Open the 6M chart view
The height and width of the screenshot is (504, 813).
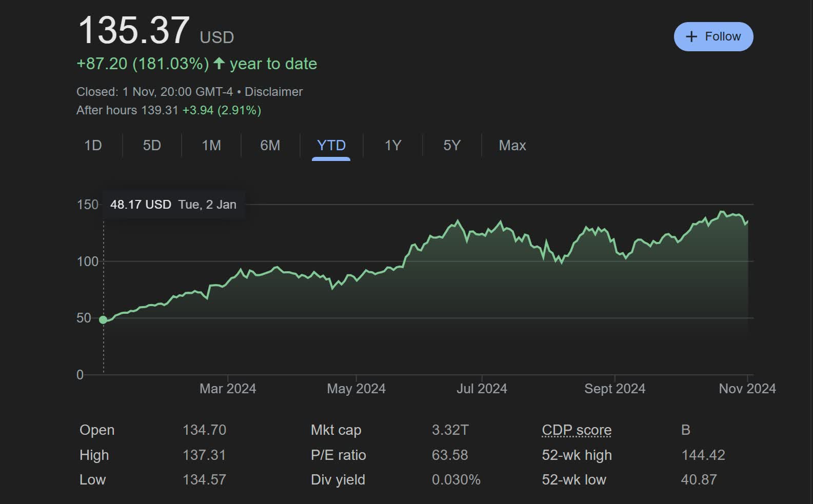270,146
